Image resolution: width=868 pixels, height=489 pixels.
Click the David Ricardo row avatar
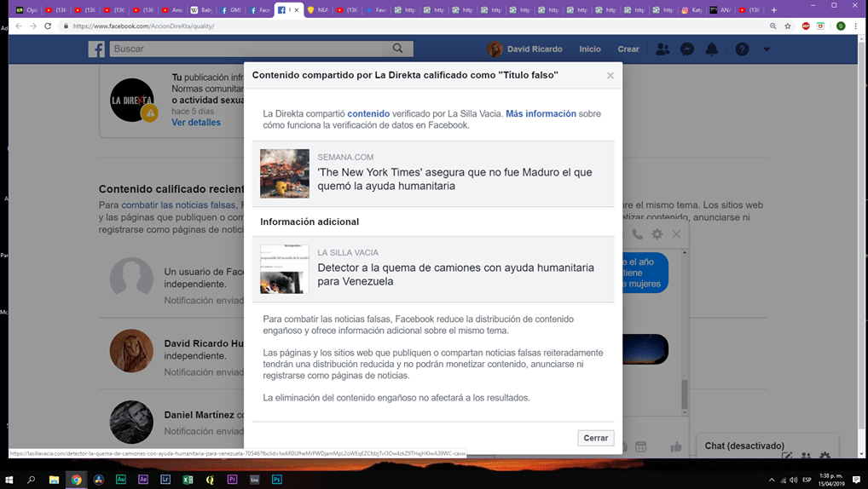point(131,351)
